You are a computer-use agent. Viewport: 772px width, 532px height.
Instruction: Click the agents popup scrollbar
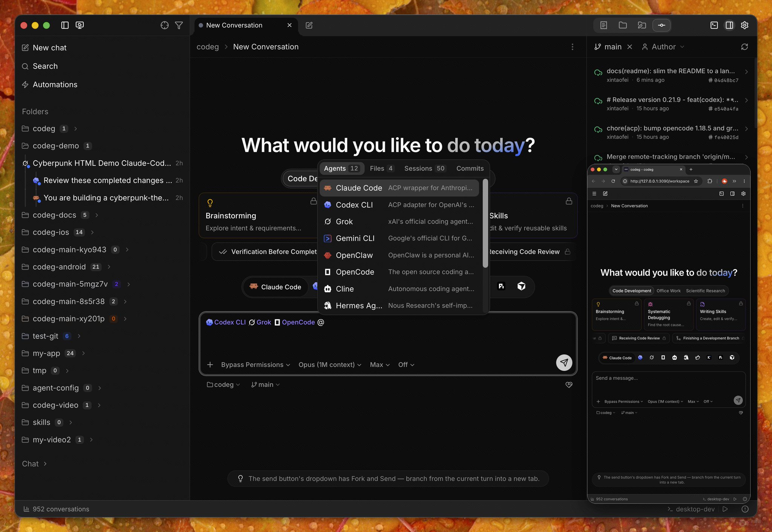click(x=485, y=224)
